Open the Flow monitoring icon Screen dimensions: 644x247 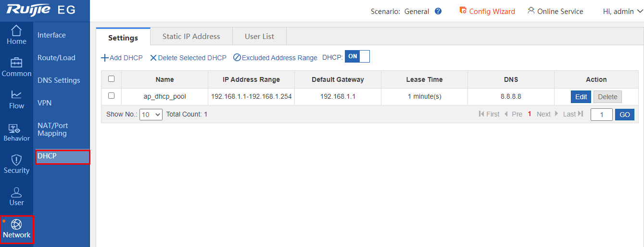16,95
